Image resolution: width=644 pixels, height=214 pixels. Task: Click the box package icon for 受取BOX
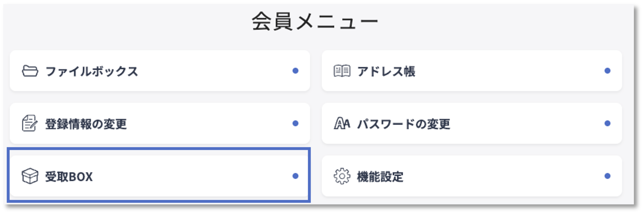tap(30, 176)
